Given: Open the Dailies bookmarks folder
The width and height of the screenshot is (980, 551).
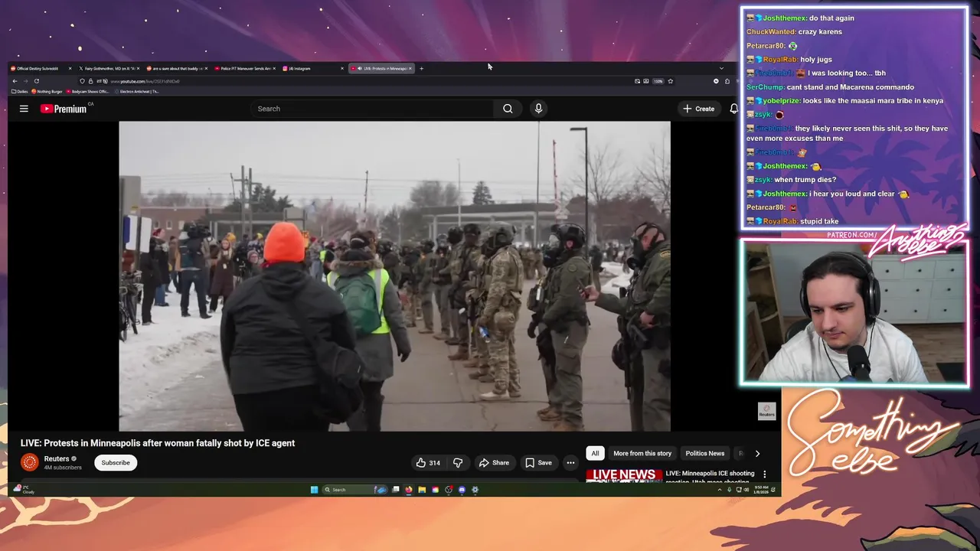Looking at the screenshot, I should click(20, 91).
